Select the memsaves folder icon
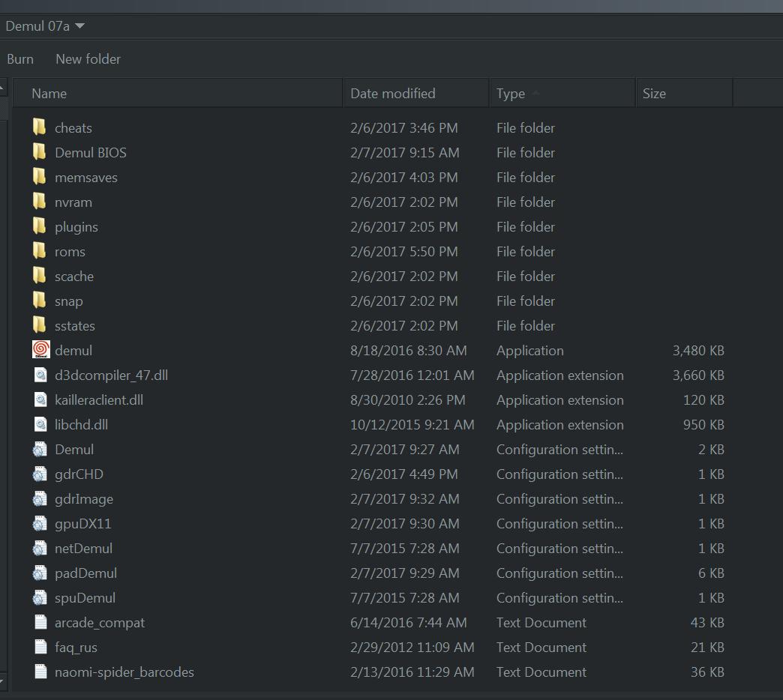783x700 pixels. [x=40, y=177]
